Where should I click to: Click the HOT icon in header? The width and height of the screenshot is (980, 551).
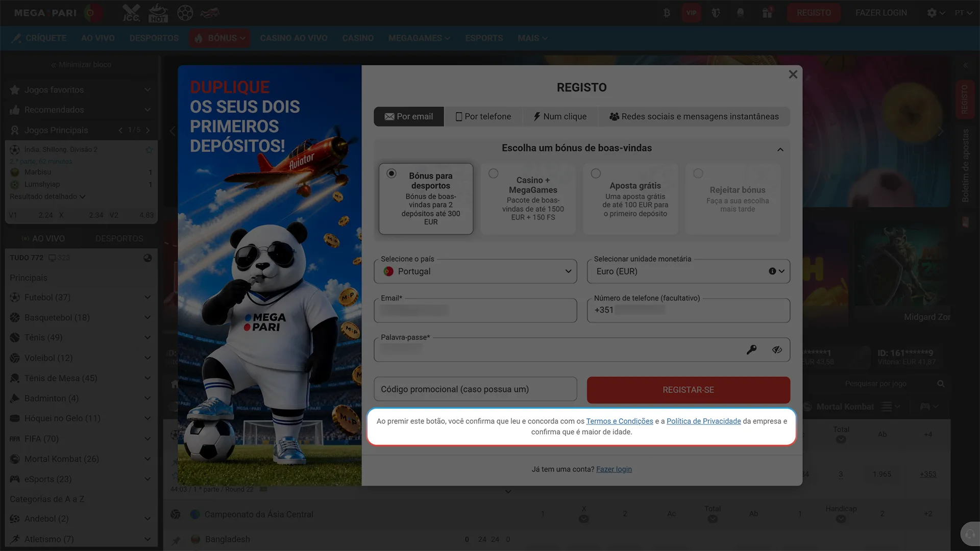(158, 13)
